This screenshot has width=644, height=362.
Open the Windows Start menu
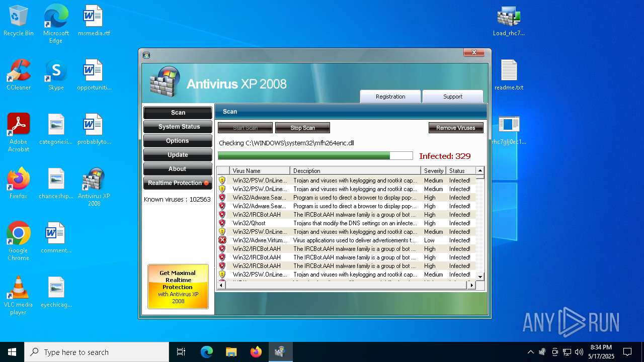click(x=12, y=352)
